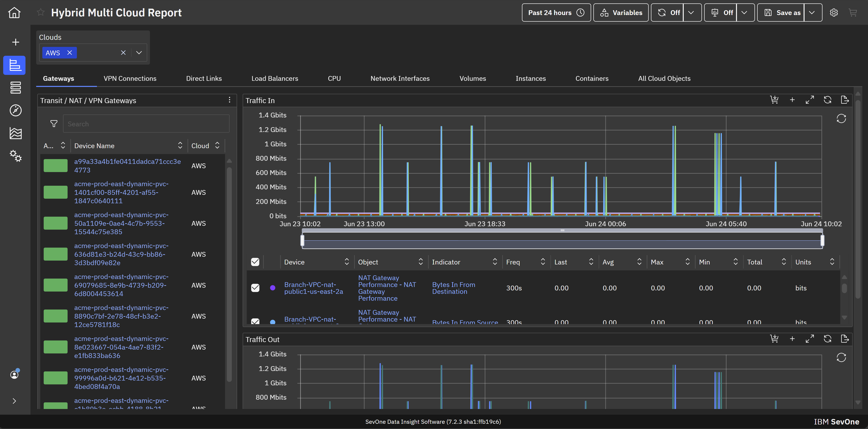
Task: Open Transit / NAT / VPN Gateways kebab menu
Action: [x=230, y=100]
